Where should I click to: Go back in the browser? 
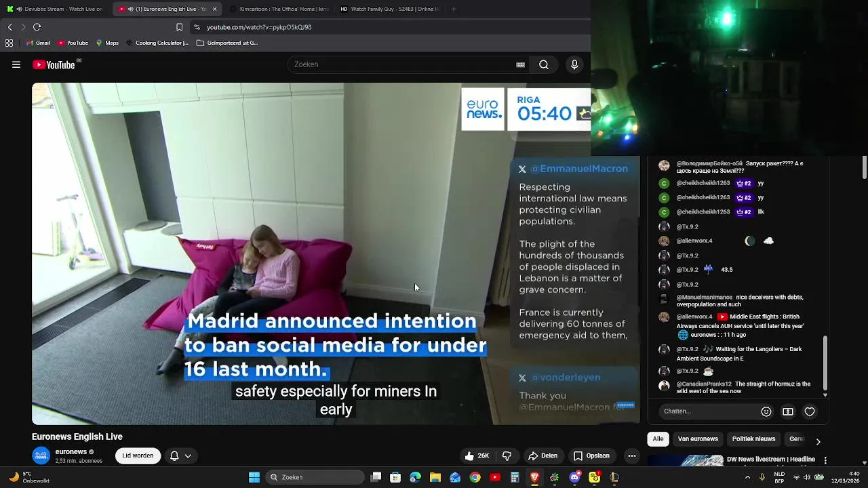(x=9, y=27)
